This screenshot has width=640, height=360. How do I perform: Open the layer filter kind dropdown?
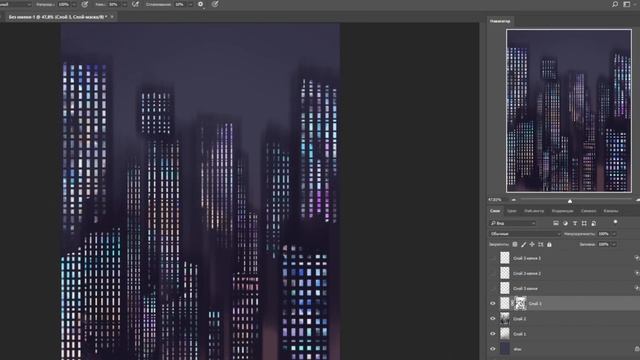pyautogui.click(x=513, y=223)
